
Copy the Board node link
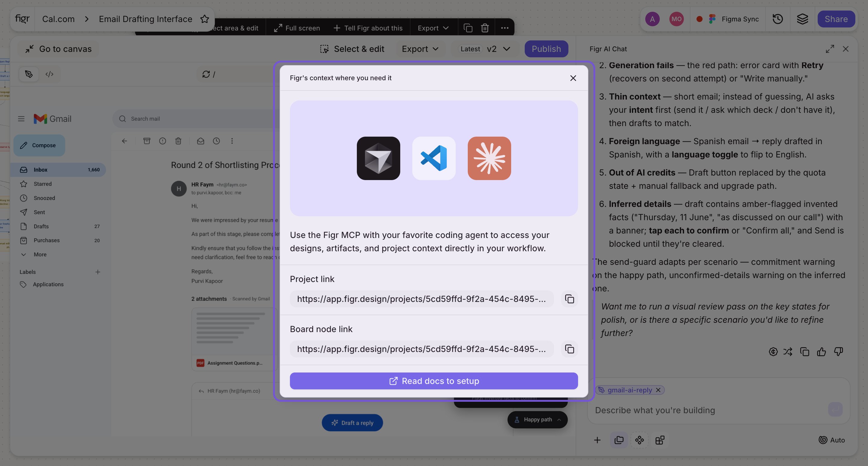pyautogui.click(x=569, y=349)
